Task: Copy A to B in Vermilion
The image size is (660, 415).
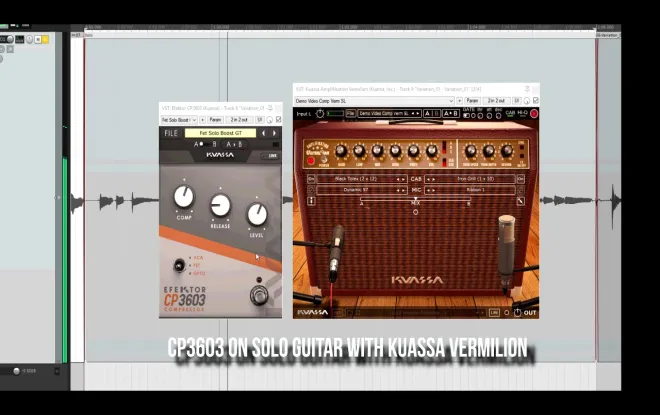Action: click(x=450, y=114)
